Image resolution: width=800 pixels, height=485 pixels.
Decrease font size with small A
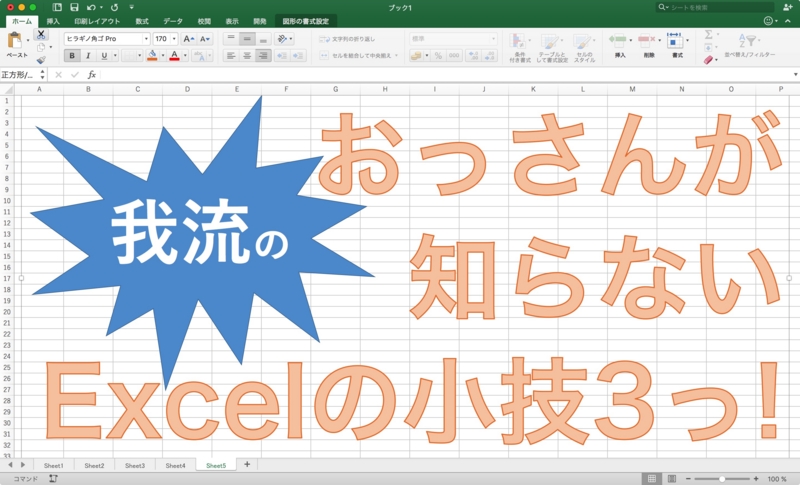[x=205, y=39]
